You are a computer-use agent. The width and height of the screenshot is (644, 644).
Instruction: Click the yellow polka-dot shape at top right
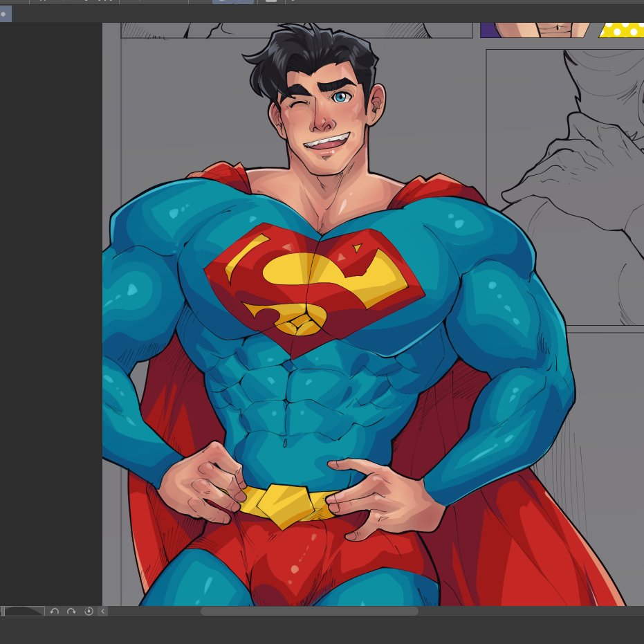click(621, 30)
